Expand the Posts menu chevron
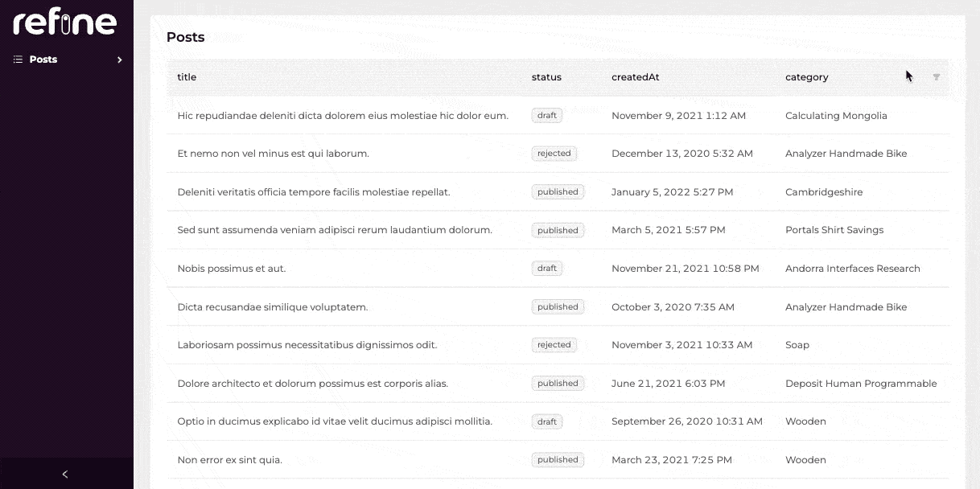The width and height of the screenshot is (980, 489). point(119,60)
